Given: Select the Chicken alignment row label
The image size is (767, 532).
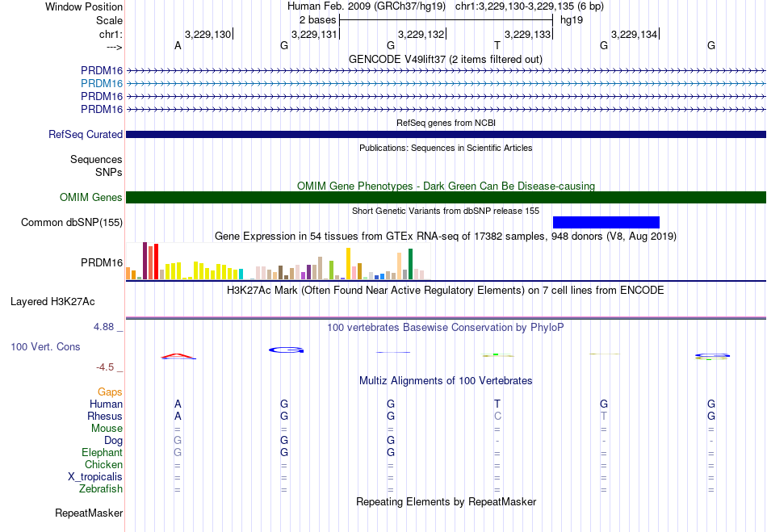Looking at the screenshot, I should 103,464.
